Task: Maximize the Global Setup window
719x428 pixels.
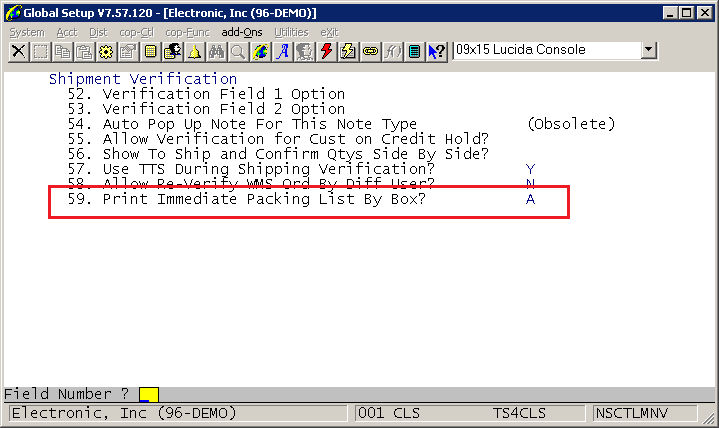Action: [686, 13]
